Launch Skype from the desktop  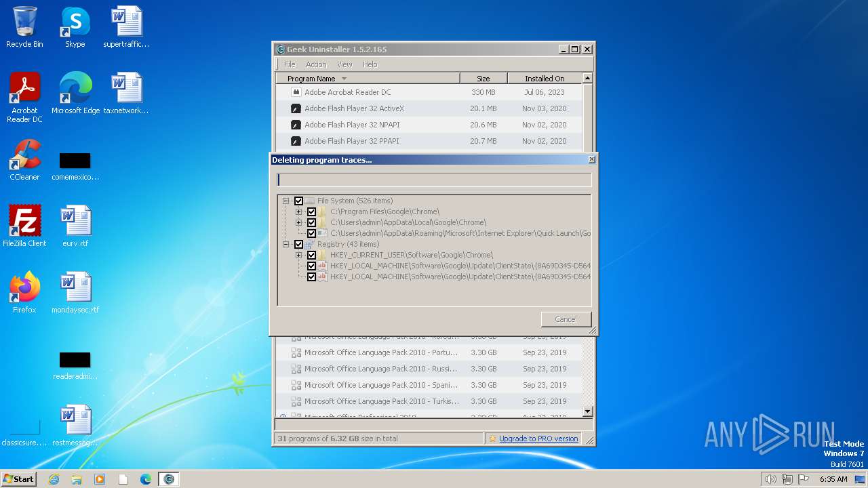click(75, 28)
